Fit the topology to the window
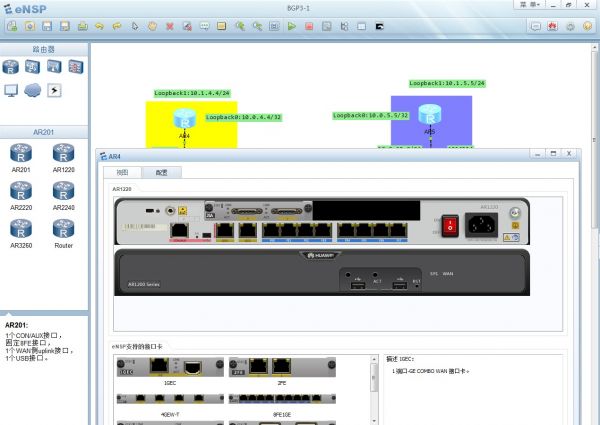This screenshot has width=600, height=425. point(274,26)
